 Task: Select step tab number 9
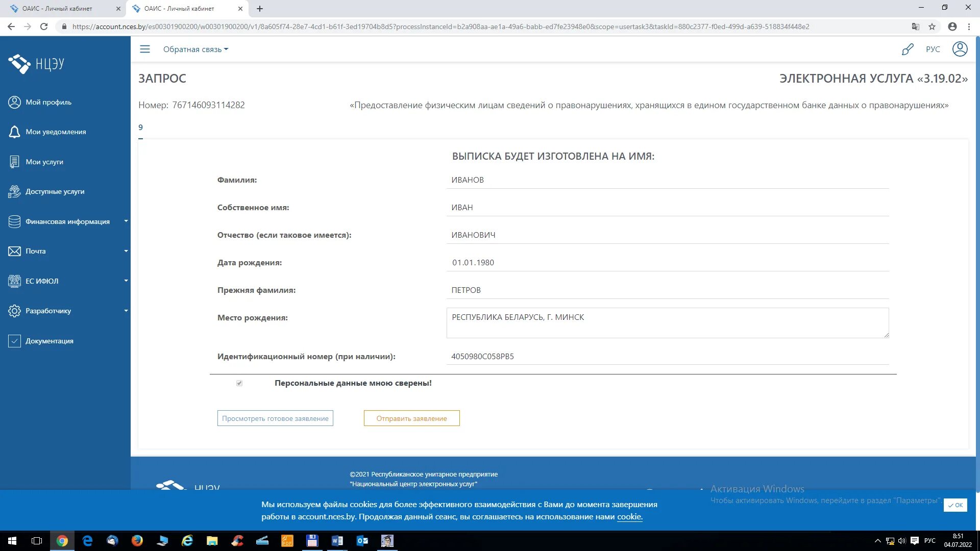pyautogui.click(x=140, y=128)
